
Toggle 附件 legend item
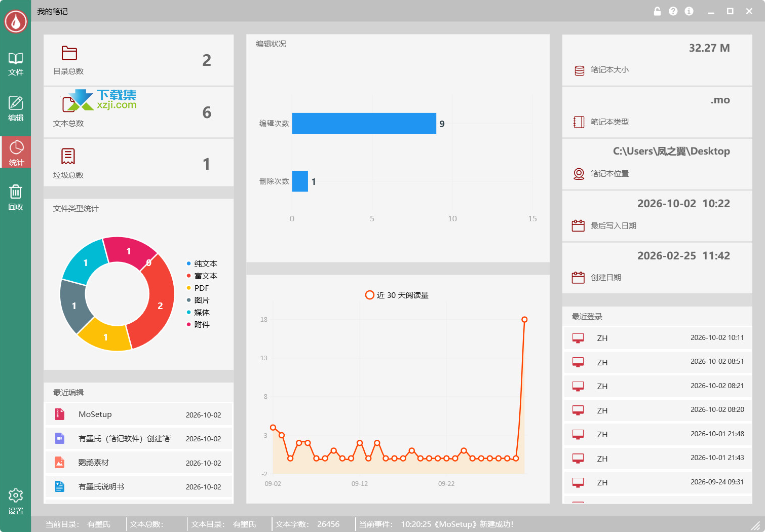pos(198,324)
